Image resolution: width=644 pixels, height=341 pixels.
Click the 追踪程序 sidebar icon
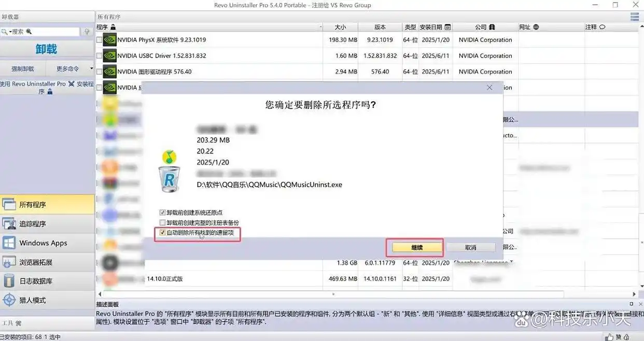9,224
